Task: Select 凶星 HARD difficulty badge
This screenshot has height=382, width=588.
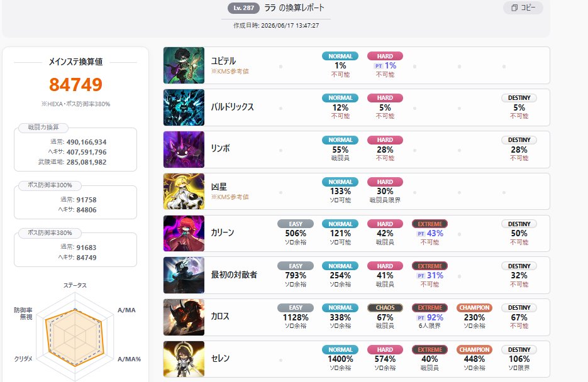Action: point(385,182)
